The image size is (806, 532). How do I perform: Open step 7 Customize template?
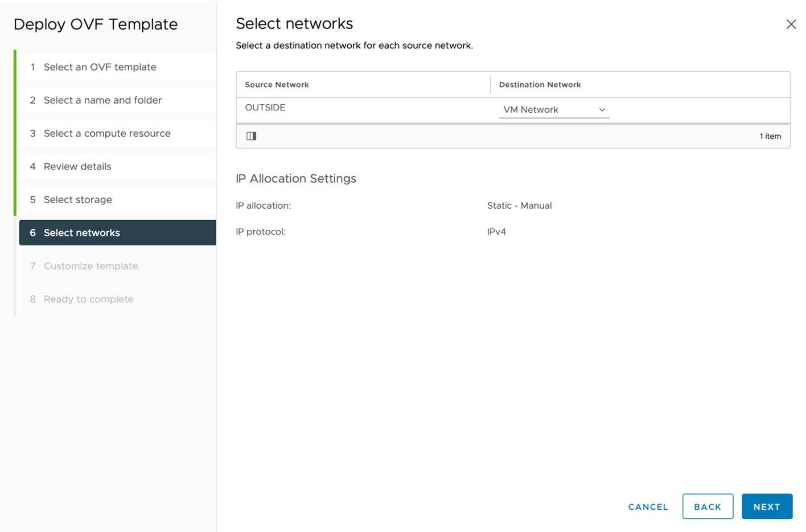[x=90, y=265]
